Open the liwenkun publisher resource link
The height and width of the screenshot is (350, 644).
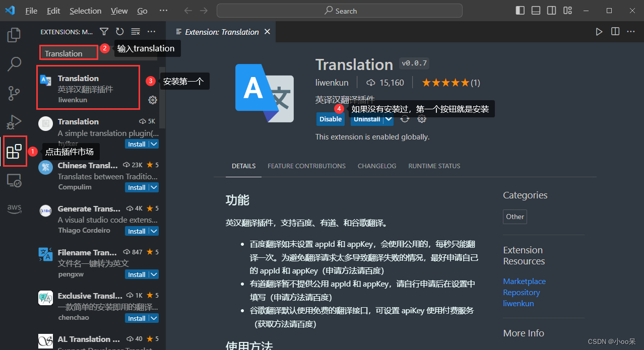[518, 303]
